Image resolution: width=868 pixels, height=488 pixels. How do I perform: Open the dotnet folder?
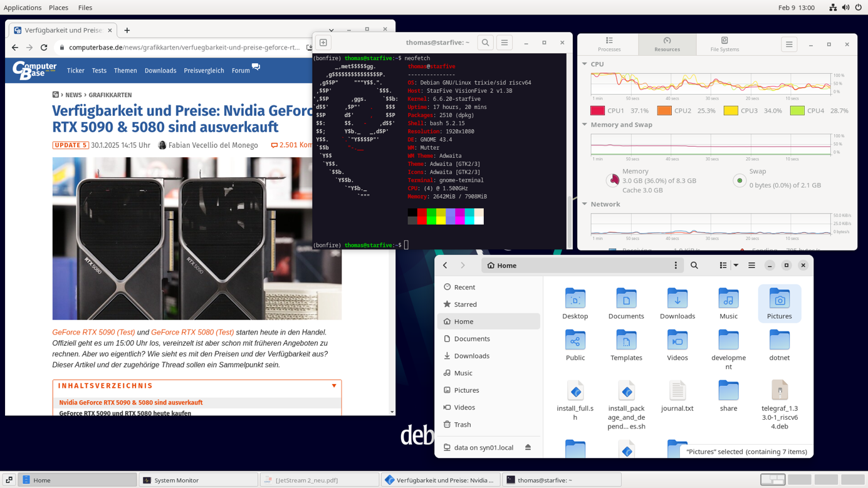click(x=780, y=346)
